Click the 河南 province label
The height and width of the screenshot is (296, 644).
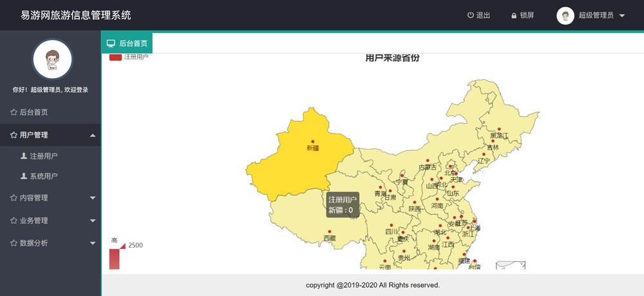[x=437, y=206]
